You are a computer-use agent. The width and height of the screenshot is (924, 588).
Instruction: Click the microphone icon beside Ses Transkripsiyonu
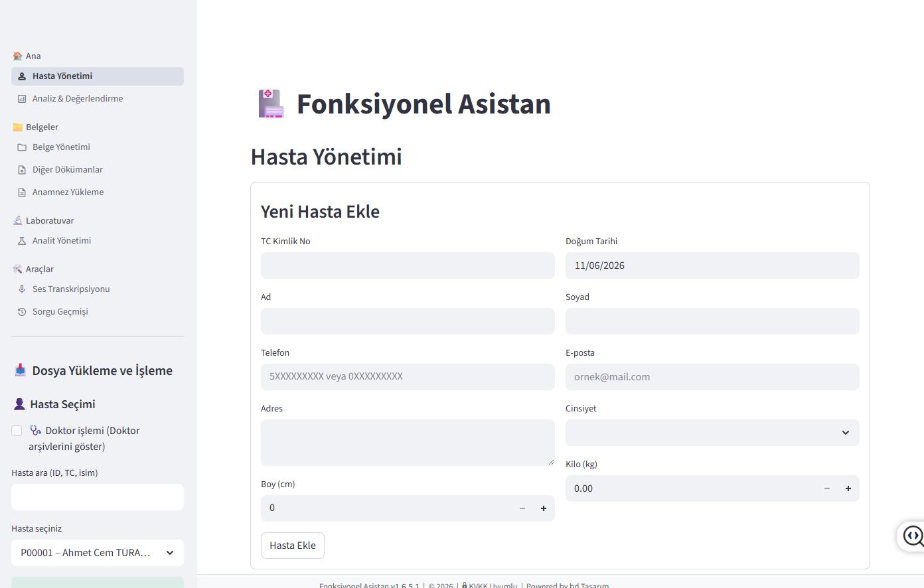[22, 289]
